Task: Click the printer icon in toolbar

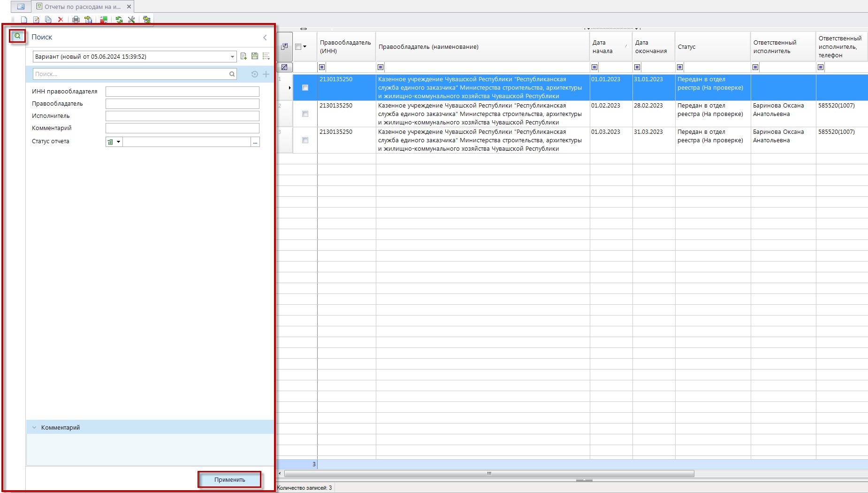Action: (x=76, y=20)
